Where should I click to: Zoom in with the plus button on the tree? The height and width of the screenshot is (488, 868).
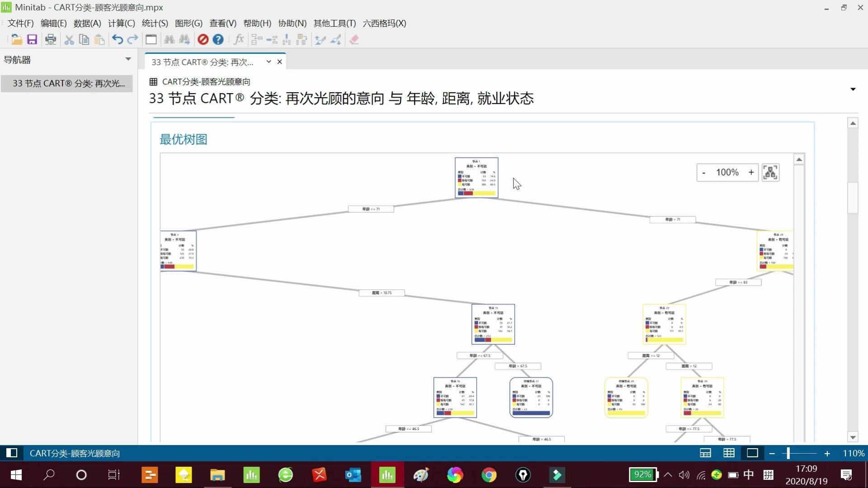[x=751, y=172]
